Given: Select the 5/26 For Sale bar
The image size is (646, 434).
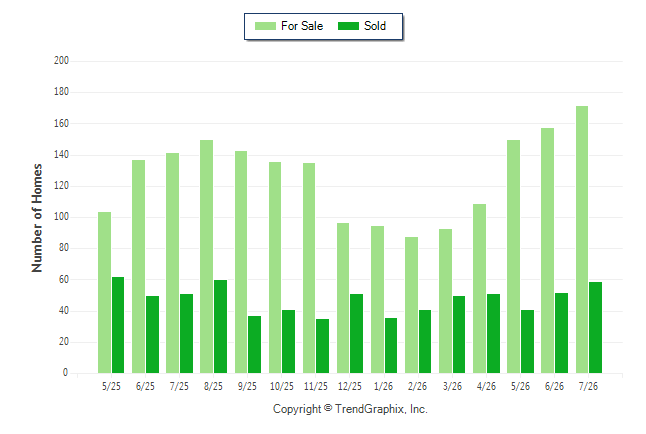Looking at the screenshot, I should pos(513,256).
